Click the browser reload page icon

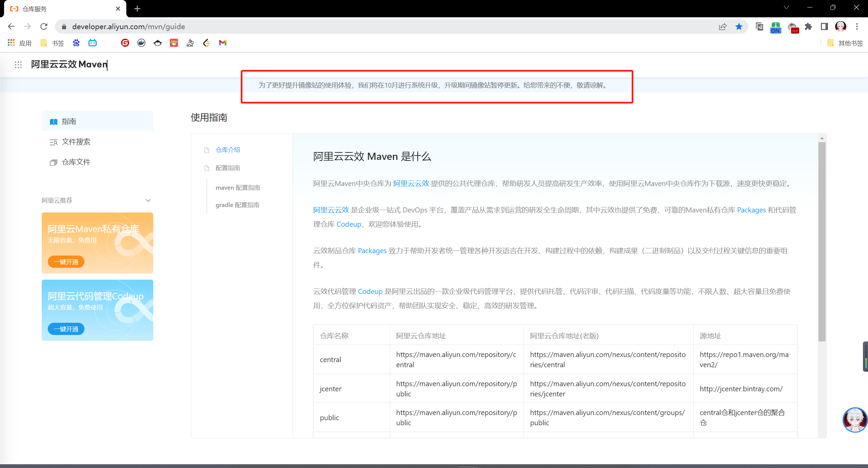click(x=44, y=26)
